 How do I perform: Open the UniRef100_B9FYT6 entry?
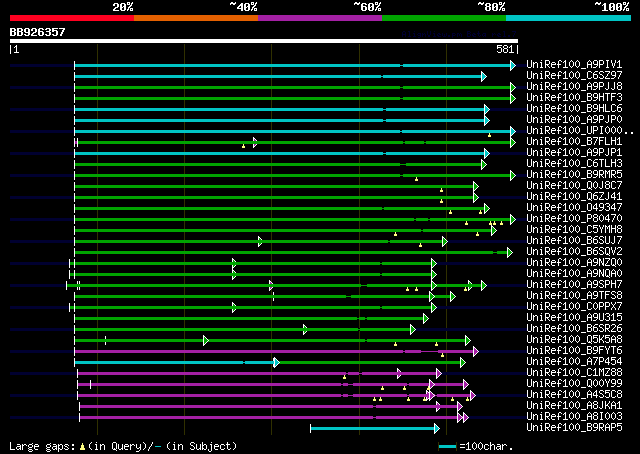click(x=574, y=351)
